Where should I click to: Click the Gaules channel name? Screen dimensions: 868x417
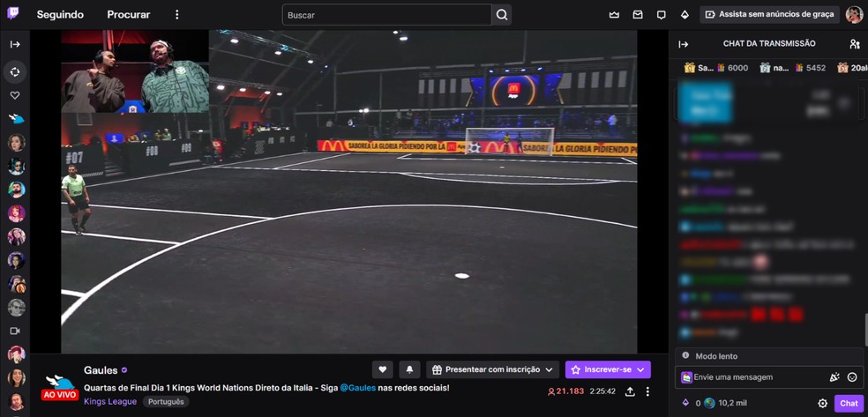[x=101, y=370]
